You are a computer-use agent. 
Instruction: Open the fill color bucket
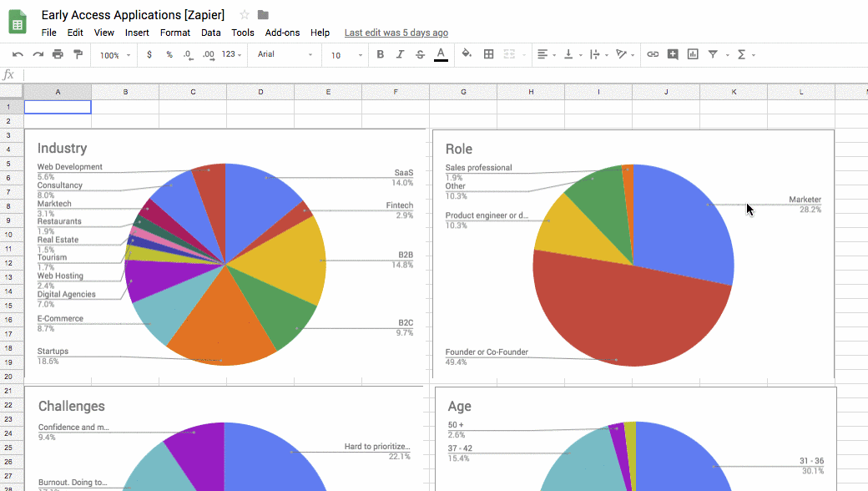[x=467, y=53]
